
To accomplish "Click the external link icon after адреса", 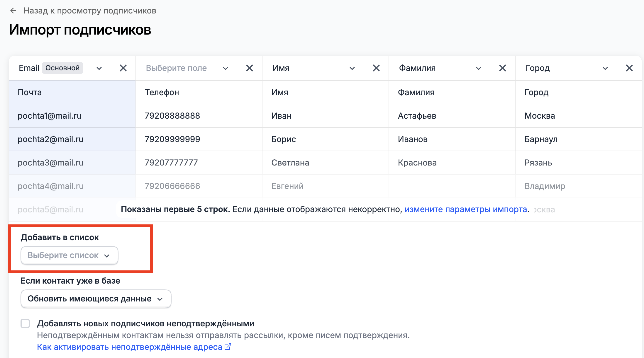I will click(x=228, y=347).
